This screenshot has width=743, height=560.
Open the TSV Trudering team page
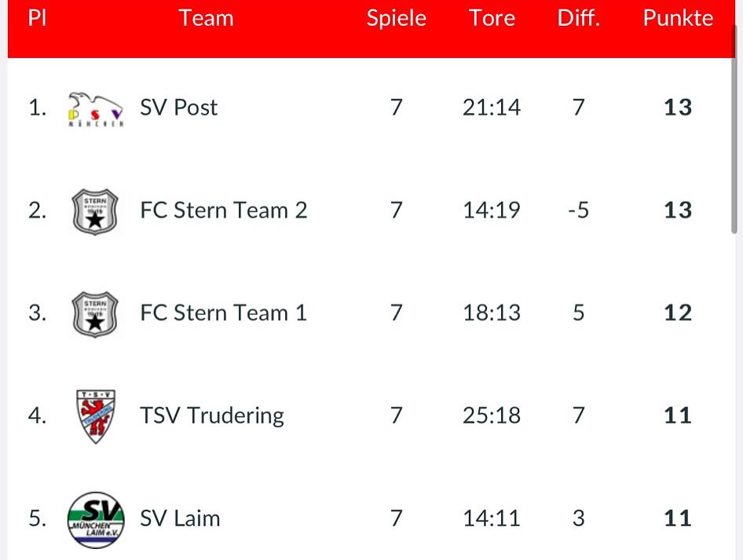click(x=212, y=415)
